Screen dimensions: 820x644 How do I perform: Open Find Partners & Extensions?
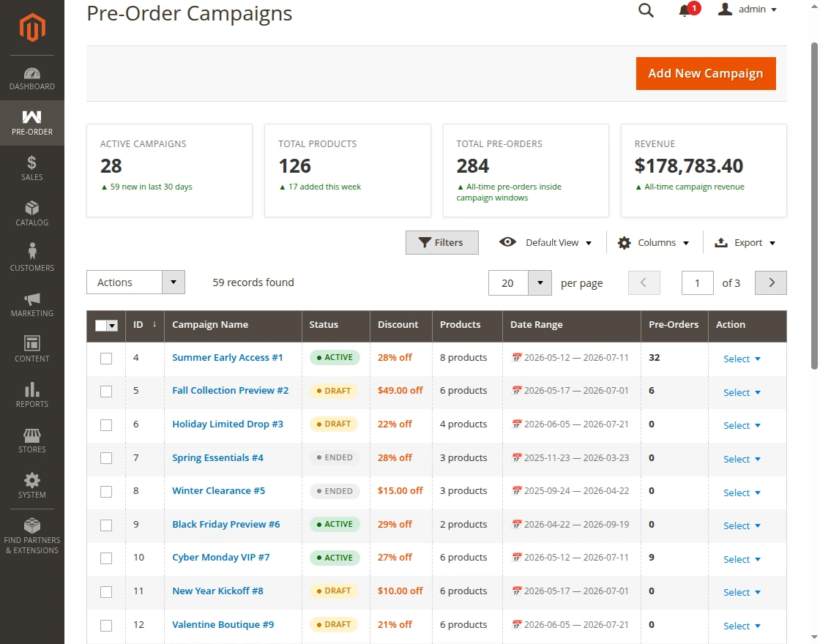(32, 536)
